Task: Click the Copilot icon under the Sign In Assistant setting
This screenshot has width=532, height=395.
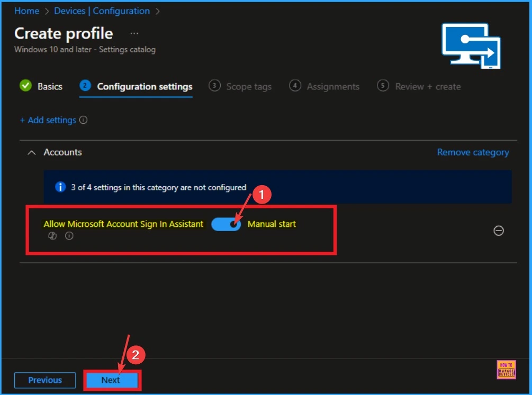Action: click(x=52, y=236)
